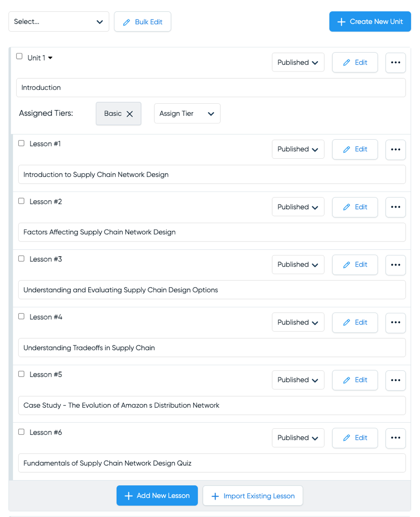This screenshot has height=517, width=420.
Task: Open Published status dropdown for Lesson #1
Action: tap(298, 149)
